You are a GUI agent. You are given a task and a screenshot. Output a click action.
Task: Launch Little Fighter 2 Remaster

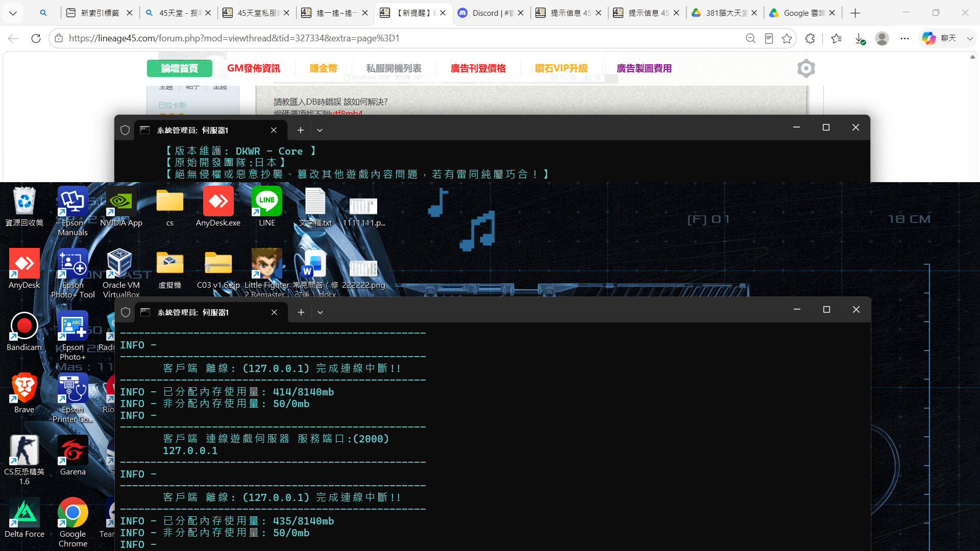coord(266,272)
